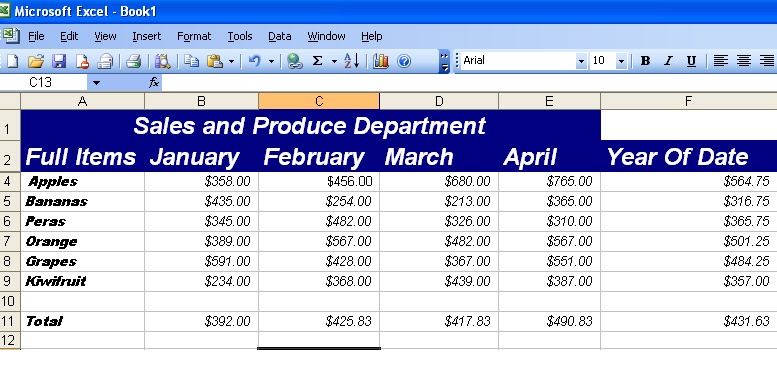This screenshot has height=384, width=777.
Task: Select Bananas March value $213.00
Action: [439, 201]
